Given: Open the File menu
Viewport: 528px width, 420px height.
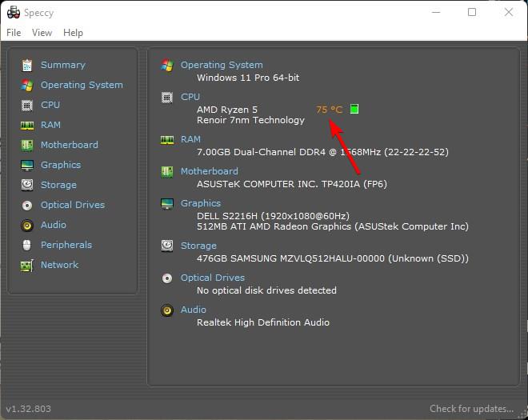Looking at the screenshot, I should 14,33.
